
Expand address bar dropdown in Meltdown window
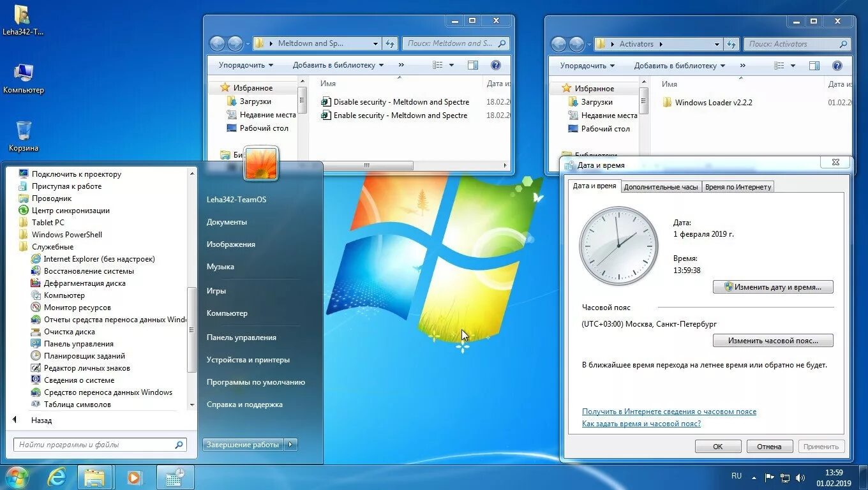click(x=375, y=43)
